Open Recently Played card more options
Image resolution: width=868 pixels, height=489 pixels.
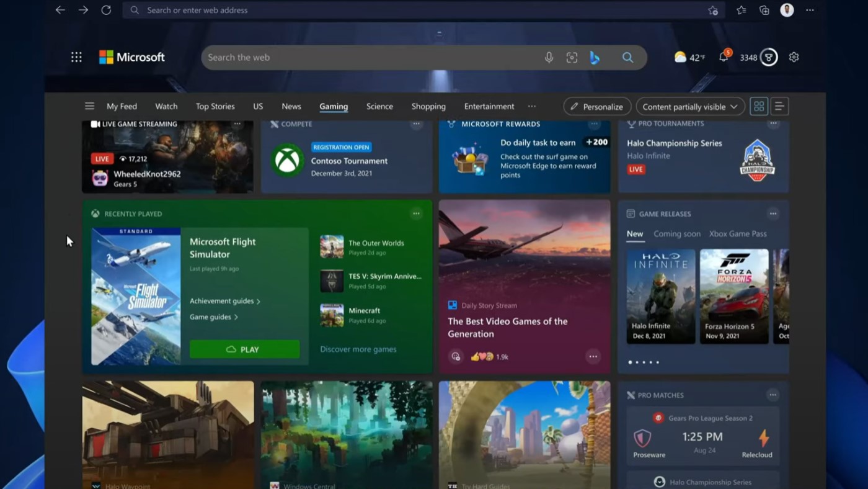tap(416, 213)
